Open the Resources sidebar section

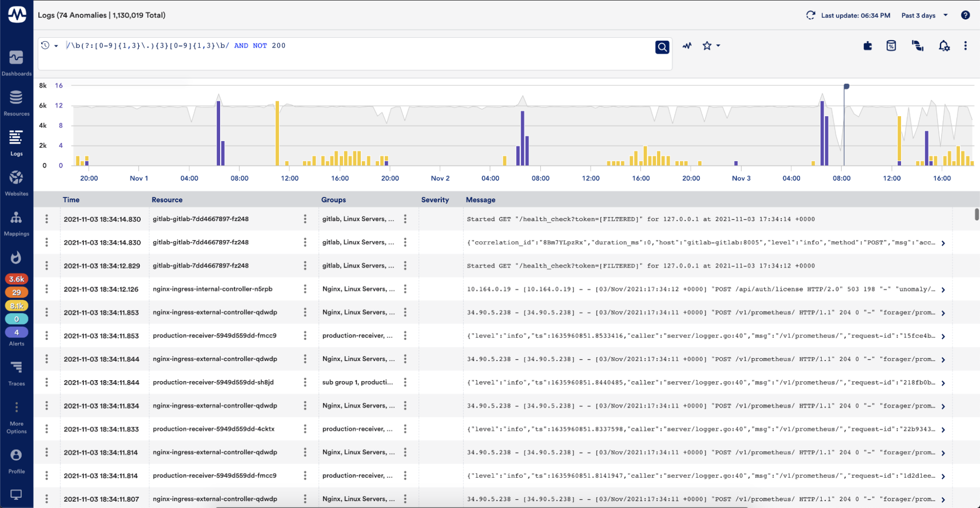click(x=16, y=103)
